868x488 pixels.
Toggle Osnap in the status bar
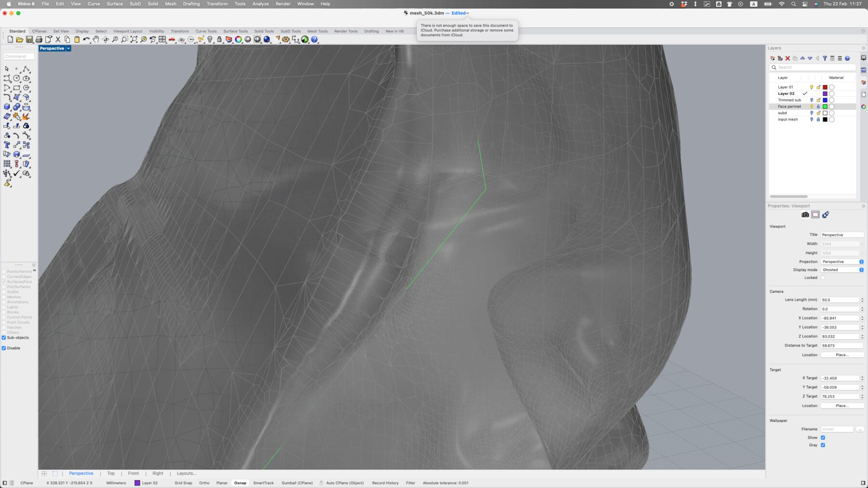[x=240, y=483]
